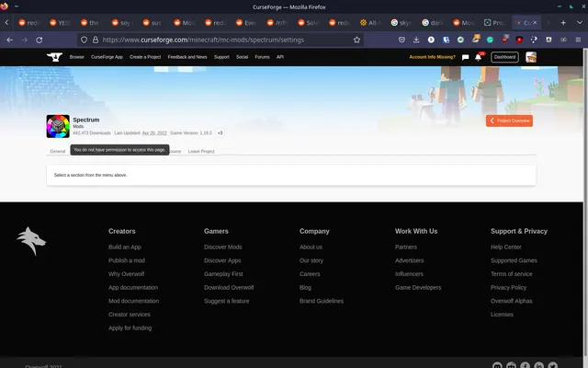Click 'Select a section from the menu above.' text
Screen dimensions: 588x368
click(90, 175)
